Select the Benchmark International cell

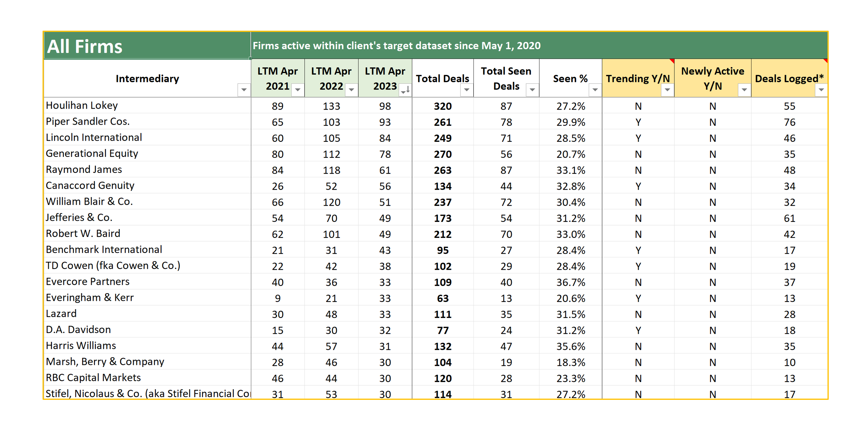click(147, 249)
